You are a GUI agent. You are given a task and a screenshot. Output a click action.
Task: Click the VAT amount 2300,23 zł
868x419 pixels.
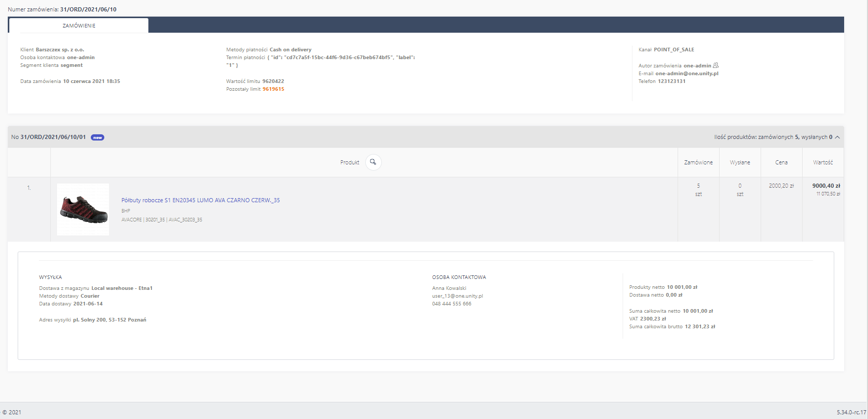[x=653, y=319]
